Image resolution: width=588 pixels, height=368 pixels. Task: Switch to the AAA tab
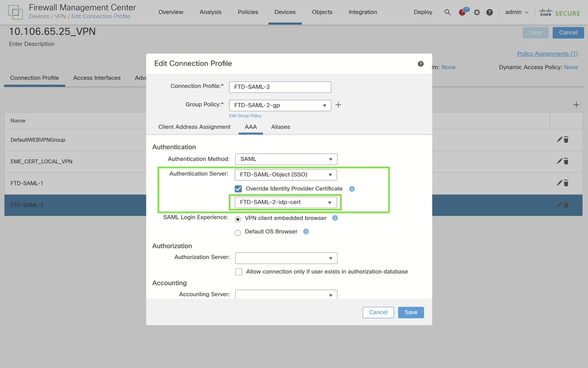[x=250, y=127]
